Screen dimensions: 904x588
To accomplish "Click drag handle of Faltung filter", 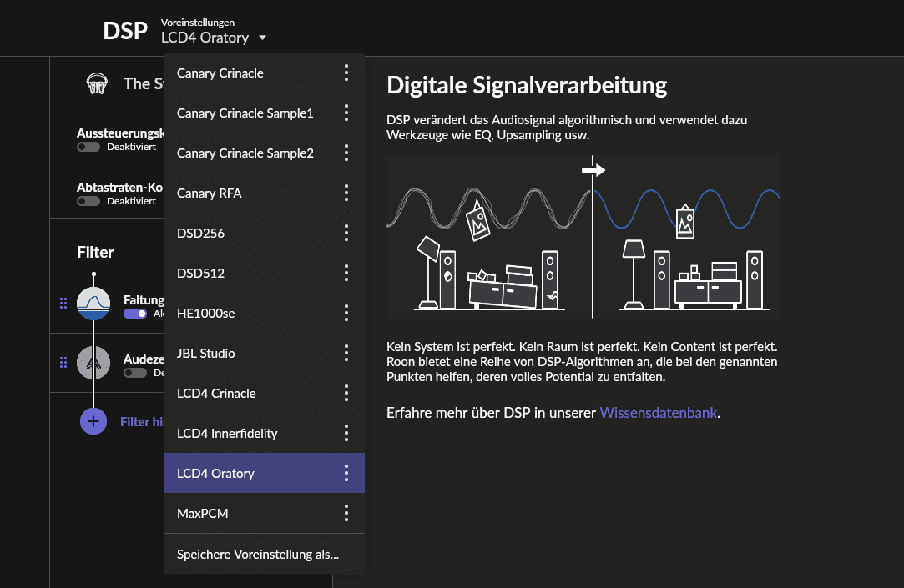I will point(63,303).
